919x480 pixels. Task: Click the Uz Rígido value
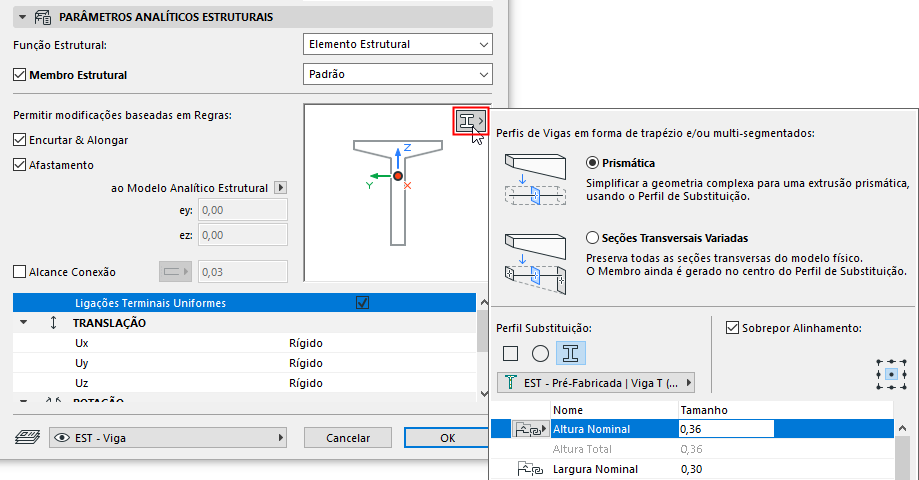coord(305,383)
